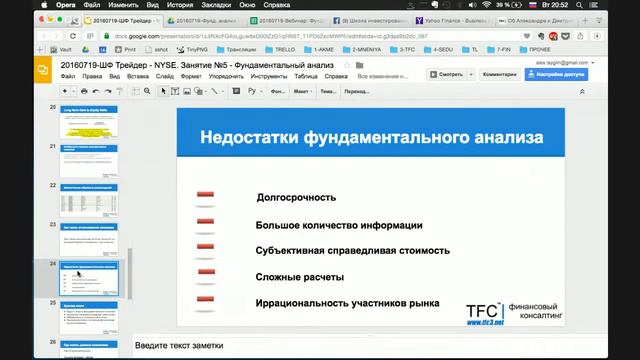
Task: Select the Zoom magnifier tool
Action: coord(147,91)
